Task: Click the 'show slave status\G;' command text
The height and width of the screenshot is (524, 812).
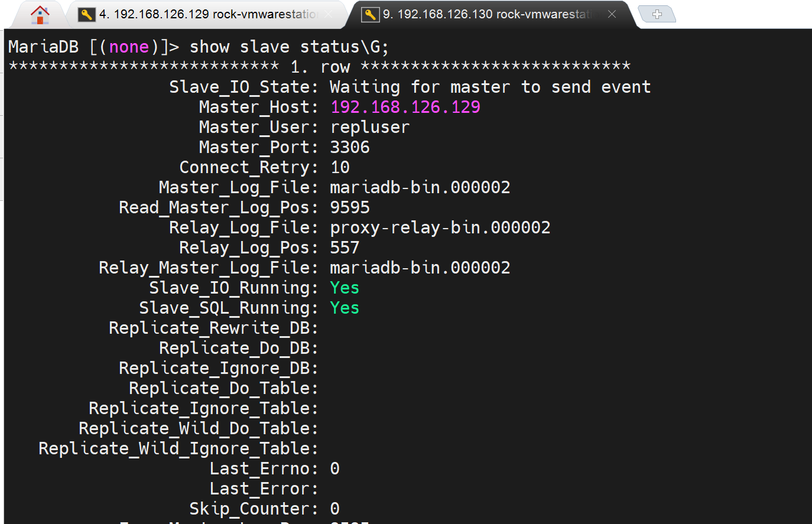Action: point(289,47)
